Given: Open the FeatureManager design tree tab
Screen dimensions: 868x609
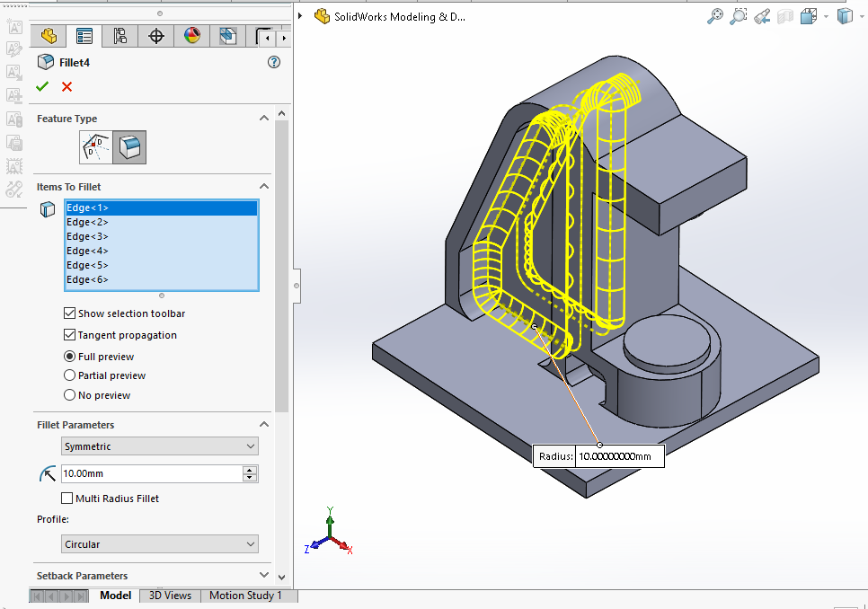Looking at the screenshot, I should tap(49, 36).
